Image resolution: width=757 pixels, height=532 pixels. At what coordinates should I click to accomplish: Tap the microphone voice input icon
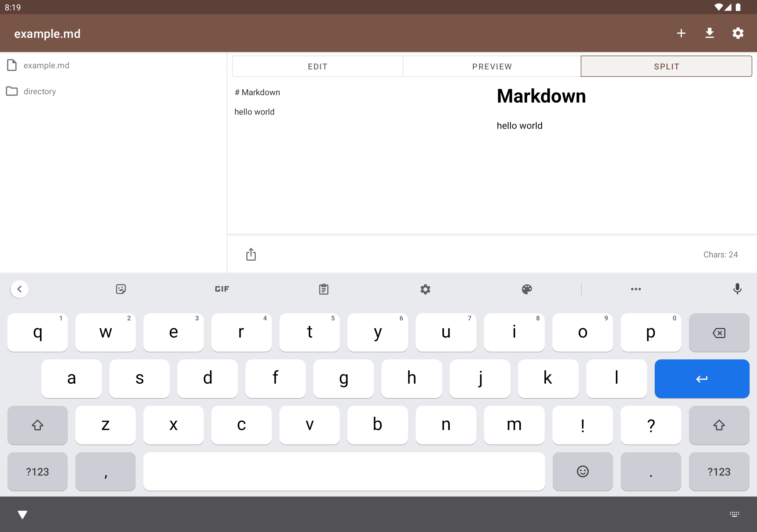point(737,289)
